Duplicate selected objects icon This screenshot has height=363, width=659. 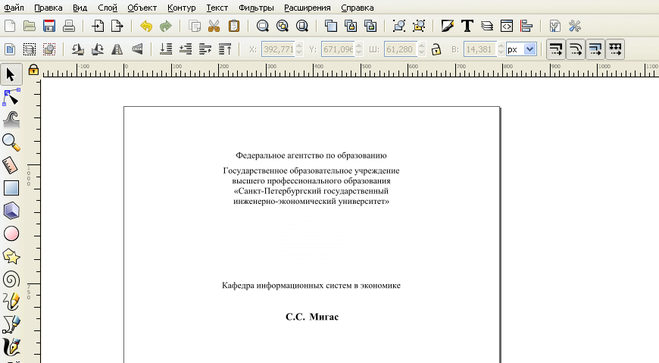[331, 26]
